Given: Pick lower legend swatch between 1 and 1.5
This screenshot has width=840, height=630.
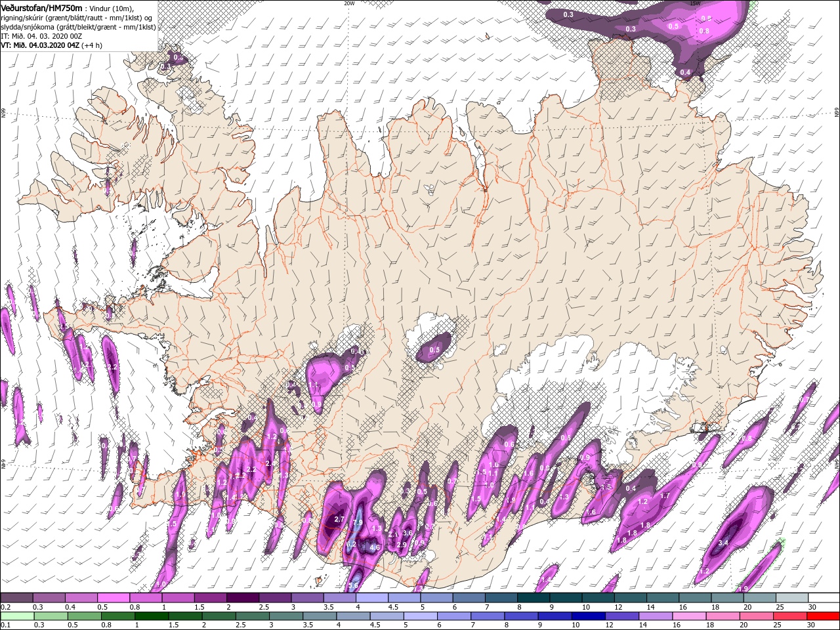Looking at the screenshot, I should click(x=152, y=616).
